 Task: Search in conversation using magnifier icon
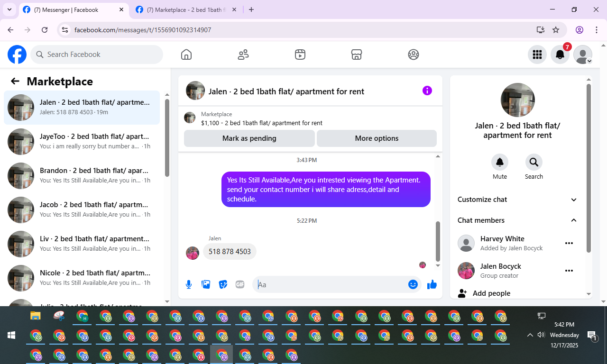534,162
